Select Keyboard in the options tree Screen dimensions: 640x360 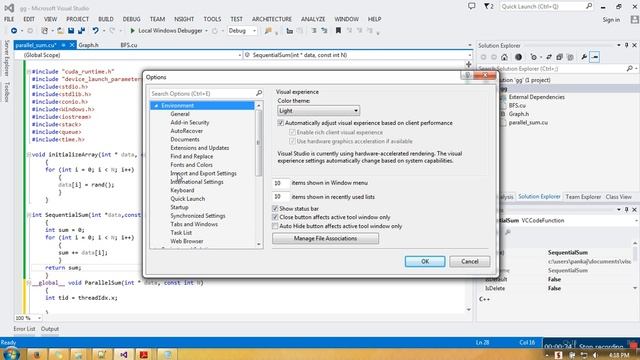(182, 191)
